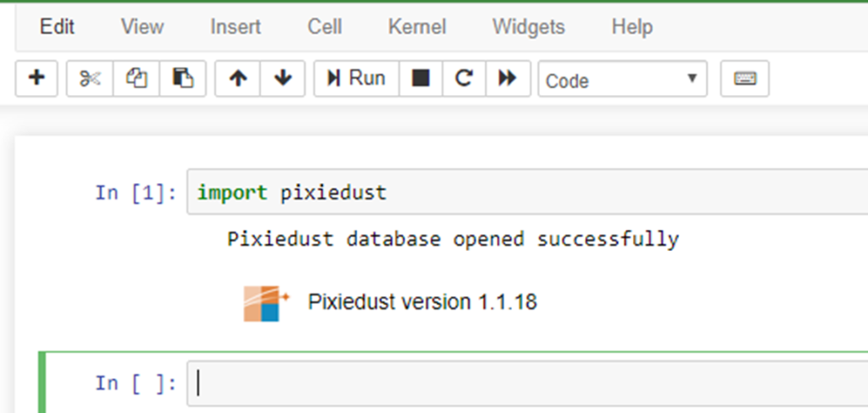
Task: Restart the kernel with circular arrow
Action: click(464, 79)
